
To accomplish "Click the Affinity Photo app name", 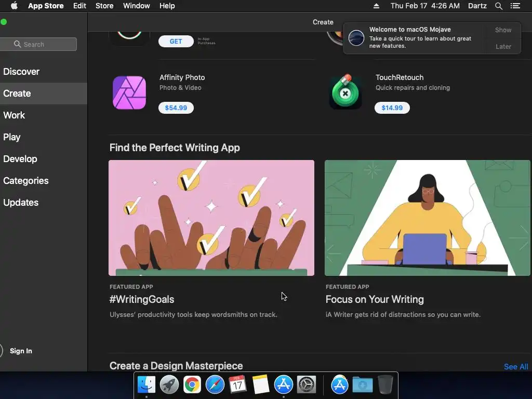I will pyautogui.click(x=182, y=77).
